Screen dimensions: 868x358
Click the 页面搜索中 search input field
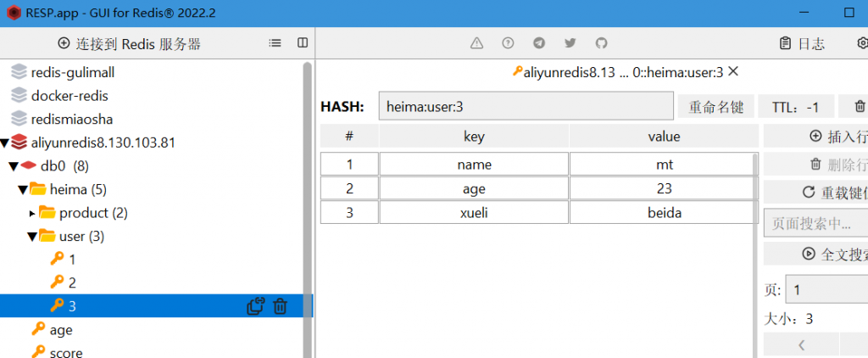(x=812, y=224)
